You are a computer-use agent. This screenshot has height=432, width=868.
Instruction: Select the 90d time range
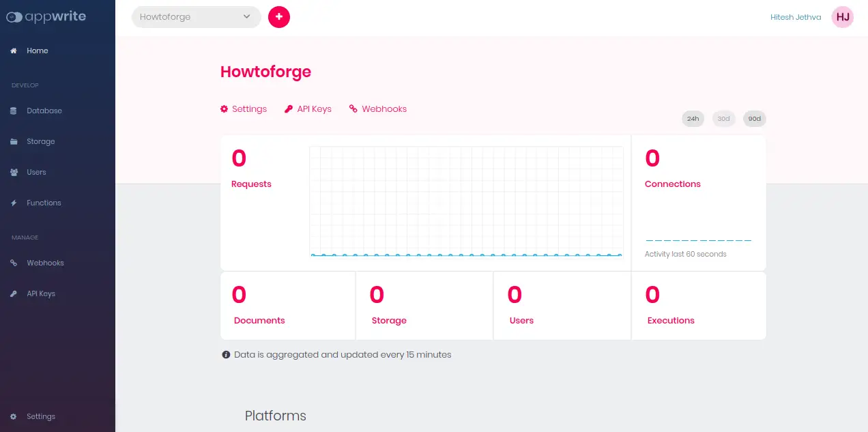(x=755, y=119)
